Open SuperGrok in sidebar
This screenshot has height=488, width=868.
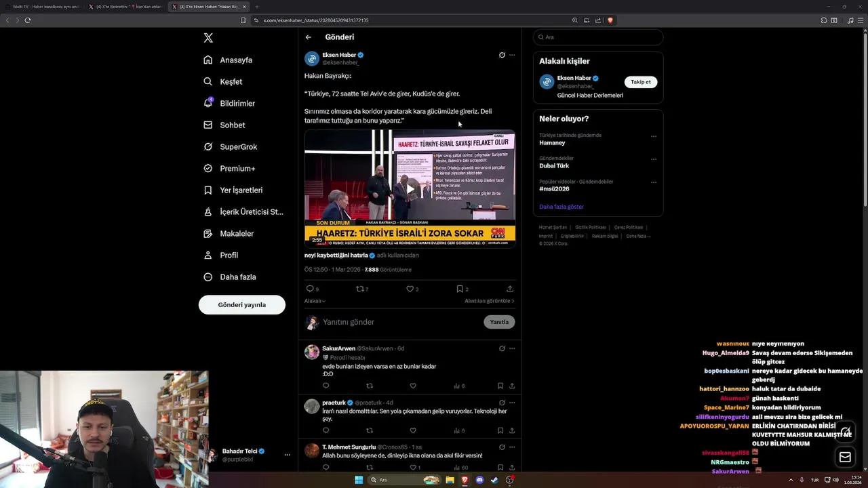coord(231,146)
